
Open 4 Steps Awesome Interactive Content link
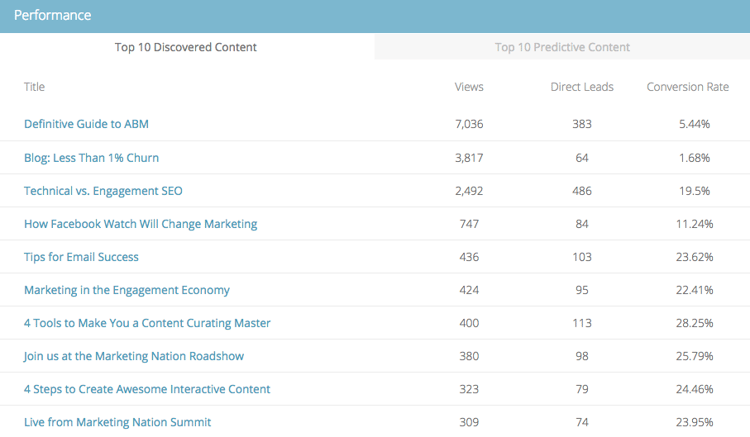coord(147,389)
